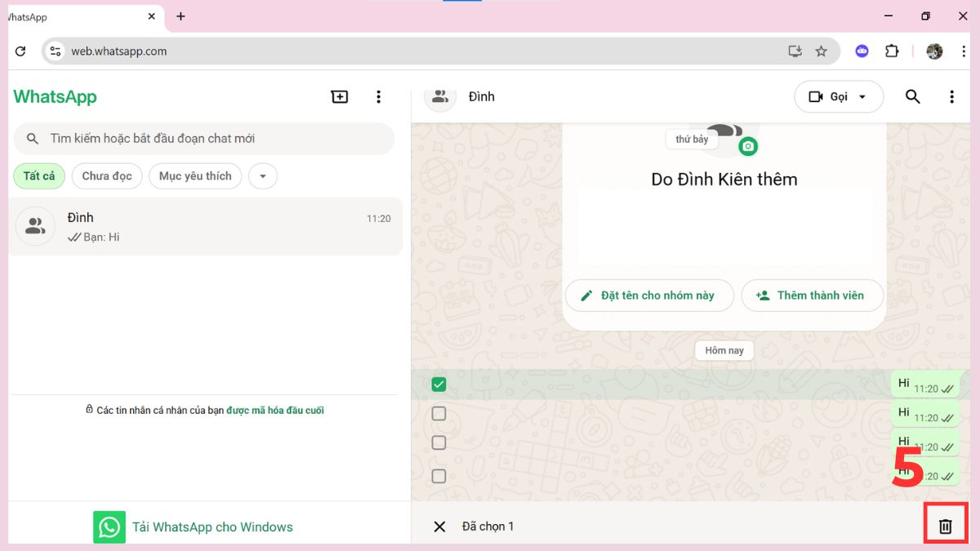
Task: Select the last Hi message checkbox
Action: coord(439,475)
